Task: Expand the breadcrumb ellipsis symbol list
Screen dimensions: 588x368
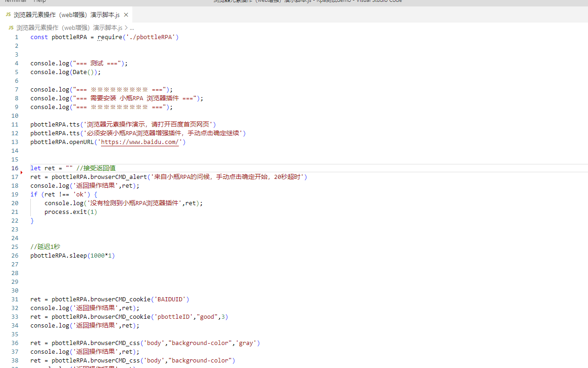Action: (132, 28)
